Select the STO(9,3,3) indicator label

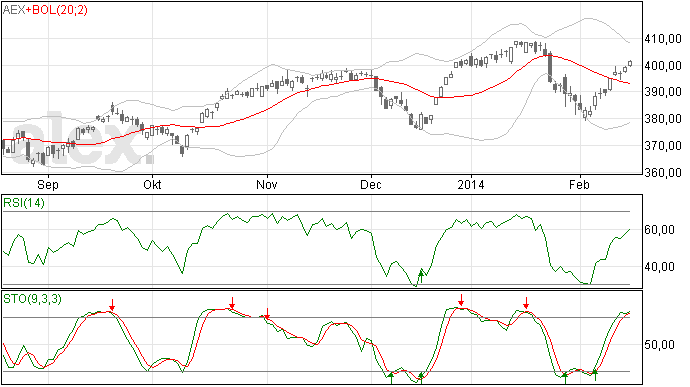point(33,299)
